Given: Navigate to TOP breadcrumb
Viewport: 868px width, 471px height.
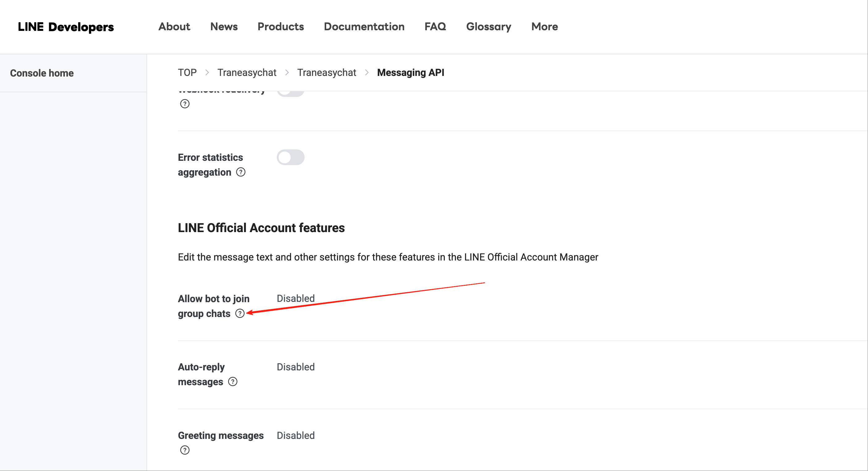Looking at the screenshot, I should click(x=187, y=73).
